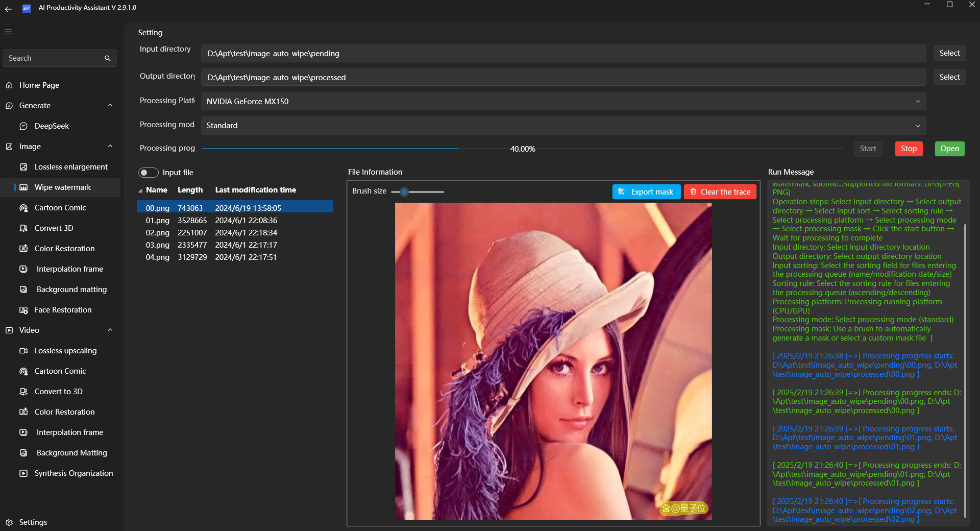Click the video Interpolation frame icon

[x=23, y=432]
